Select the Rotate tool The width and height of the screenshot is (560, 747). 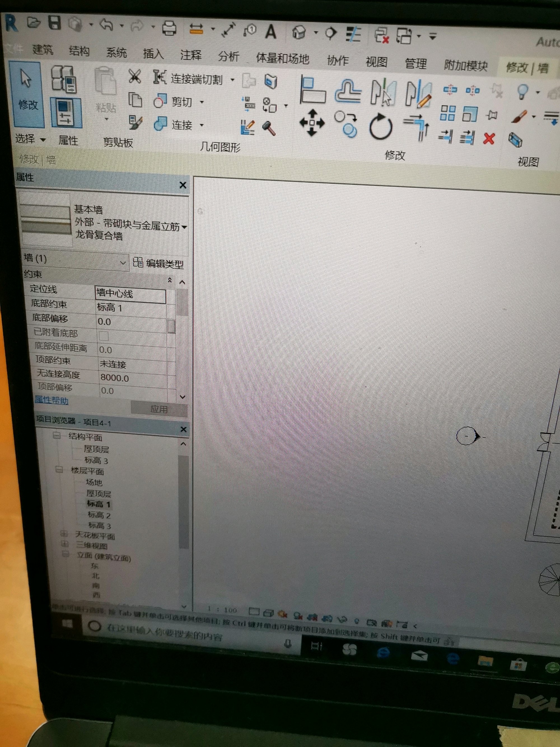tap(381, 127)
